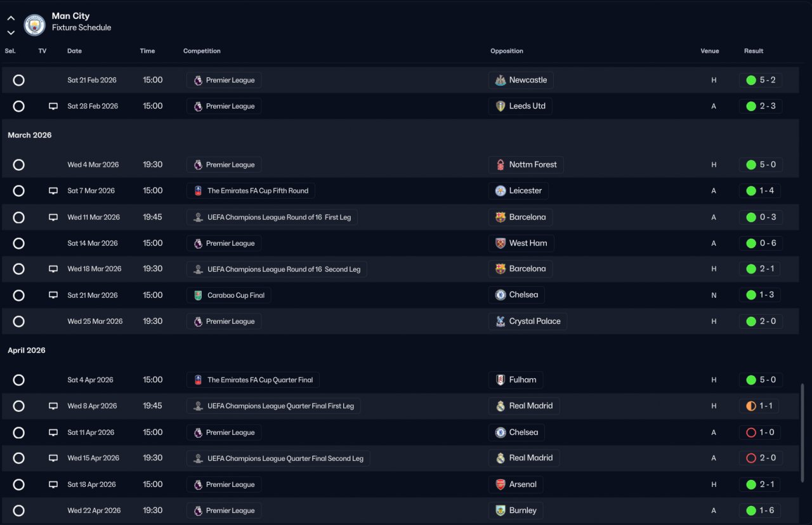Click the West Ham club badge
This screenshot has height=525, width=812.
[501, 243]
